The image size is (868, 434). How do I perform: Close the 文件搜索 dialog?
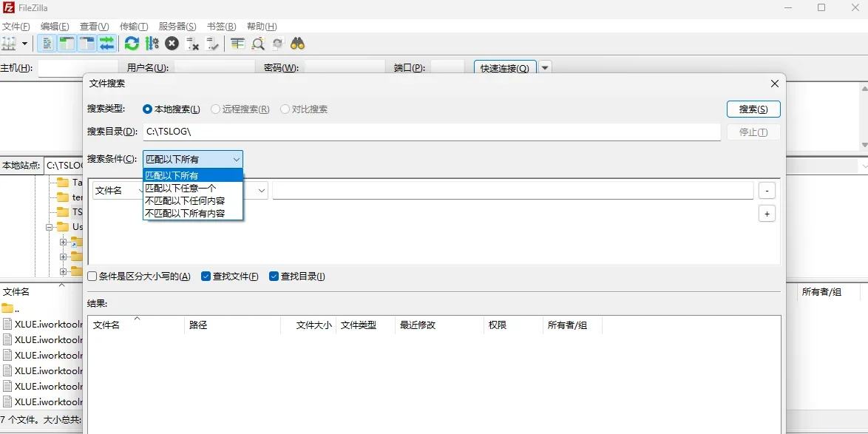774,84
